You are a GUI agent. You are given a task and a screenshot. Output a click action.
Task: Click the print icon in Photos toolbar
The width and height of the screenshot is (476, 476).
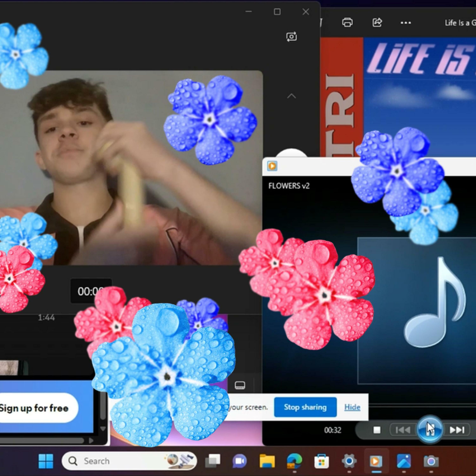(347, 22)
